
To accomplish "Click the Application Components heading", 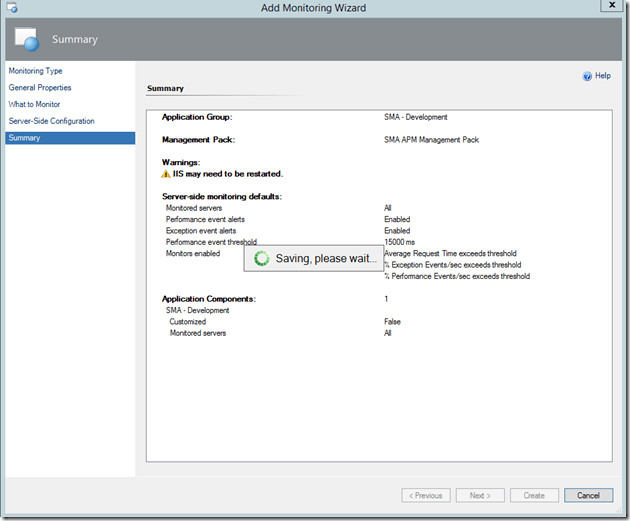I will [209, 299].
